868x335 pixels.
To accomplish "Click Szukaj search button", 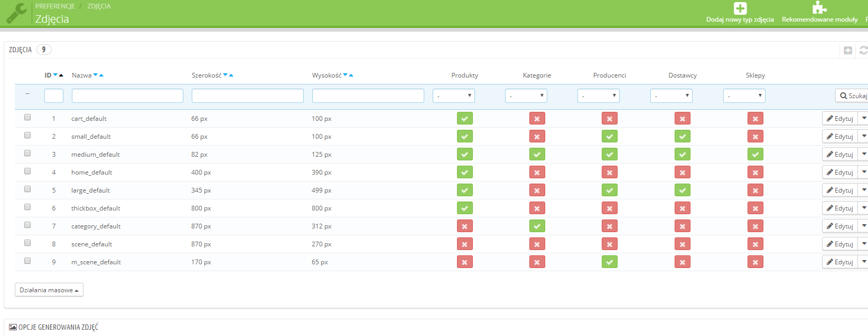I will coord(852,95).
